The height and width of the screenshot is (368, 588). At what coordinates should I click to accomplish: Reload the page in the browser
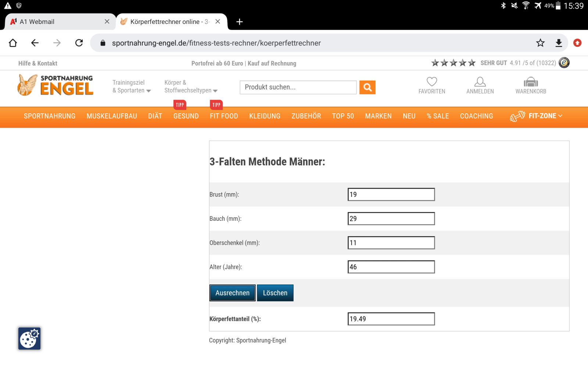coord(79,43)
